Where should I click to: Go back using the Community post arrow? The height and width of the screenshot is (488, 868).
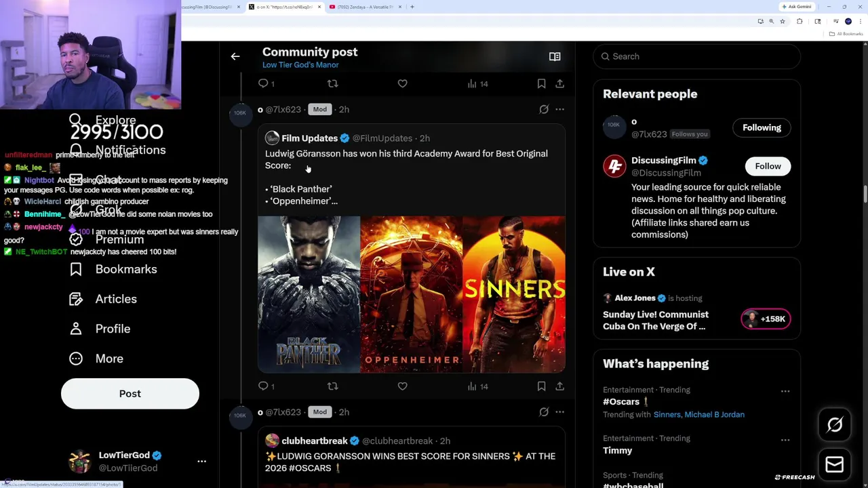(235, 57)
